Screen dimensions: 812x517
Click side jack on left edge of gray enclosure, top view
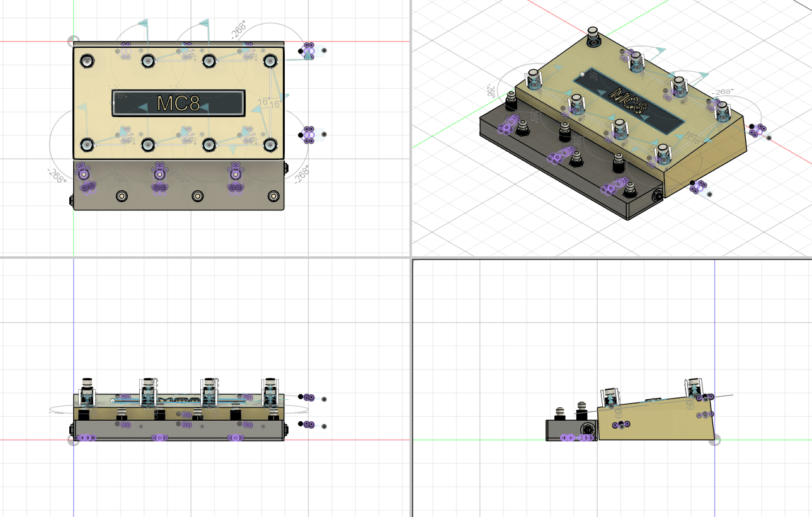tap(71, 200)
